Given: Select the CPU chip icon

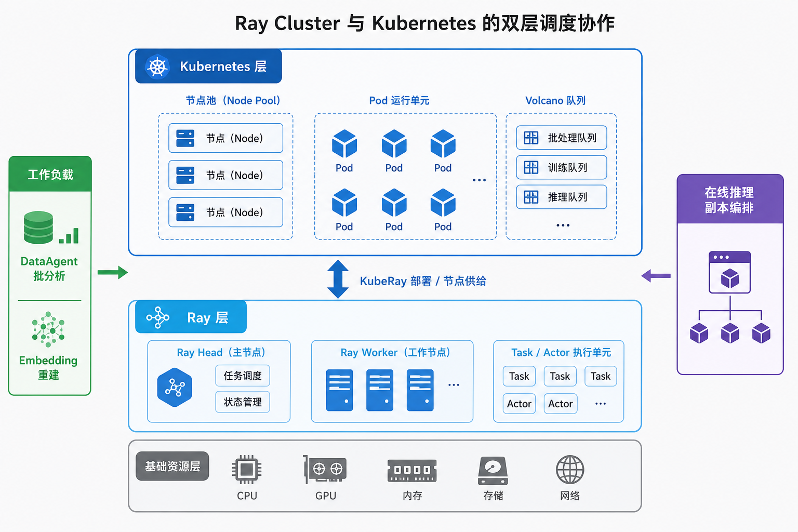Looking at the screenshot, I should tap(247, 470).
